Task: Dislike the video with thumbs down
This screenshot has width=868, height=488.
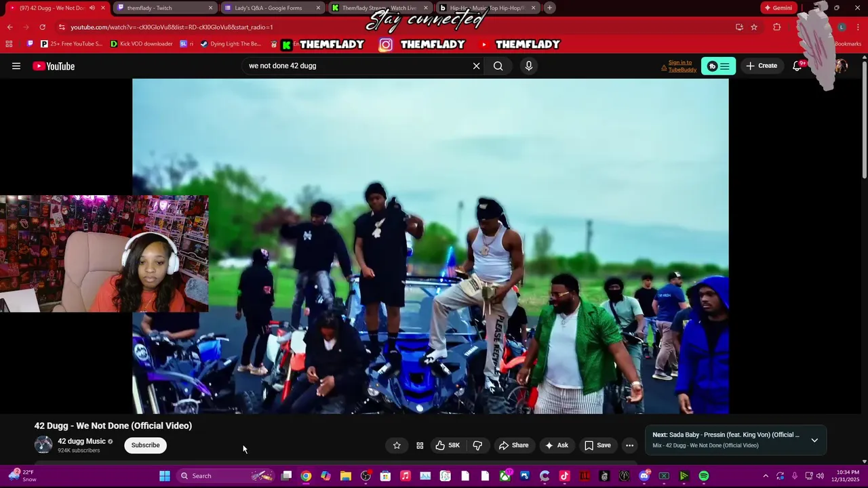Action: 477,445
